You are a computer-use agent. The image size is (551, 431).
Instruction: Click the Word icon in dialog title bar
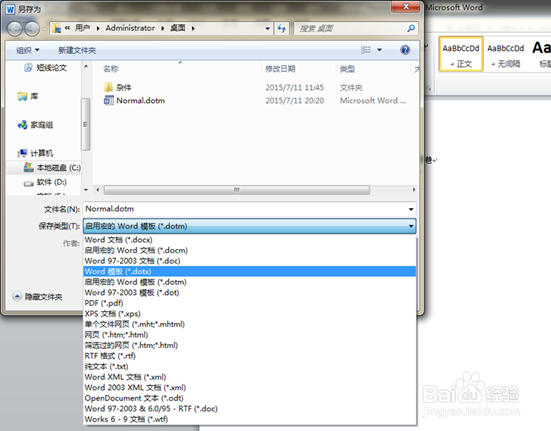[x=10, y=9]
